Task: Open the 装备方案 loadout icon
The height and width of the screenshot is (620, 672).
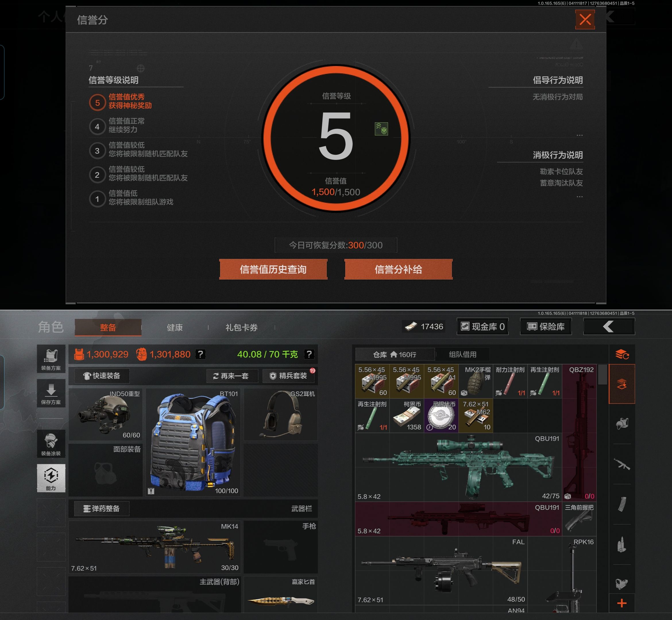Action: (51, 359)
